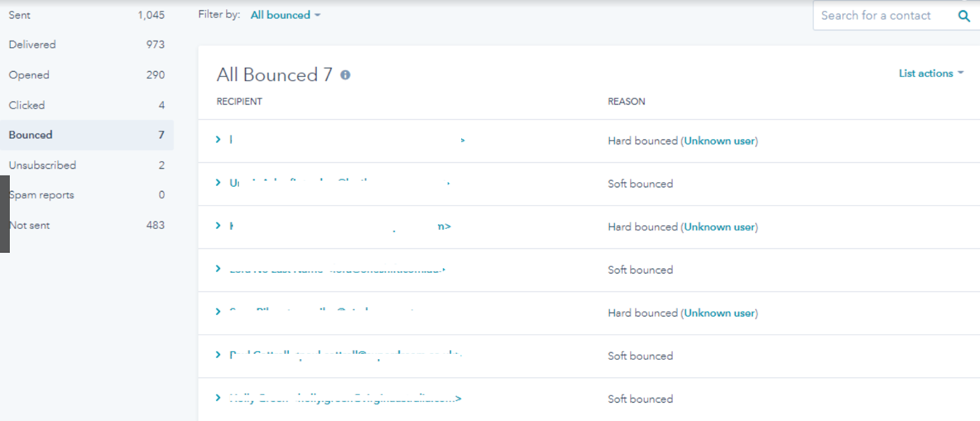Screen dimensions: 980x421
Task: Open the All bounced filter dropdown
Action: [285, 15]
